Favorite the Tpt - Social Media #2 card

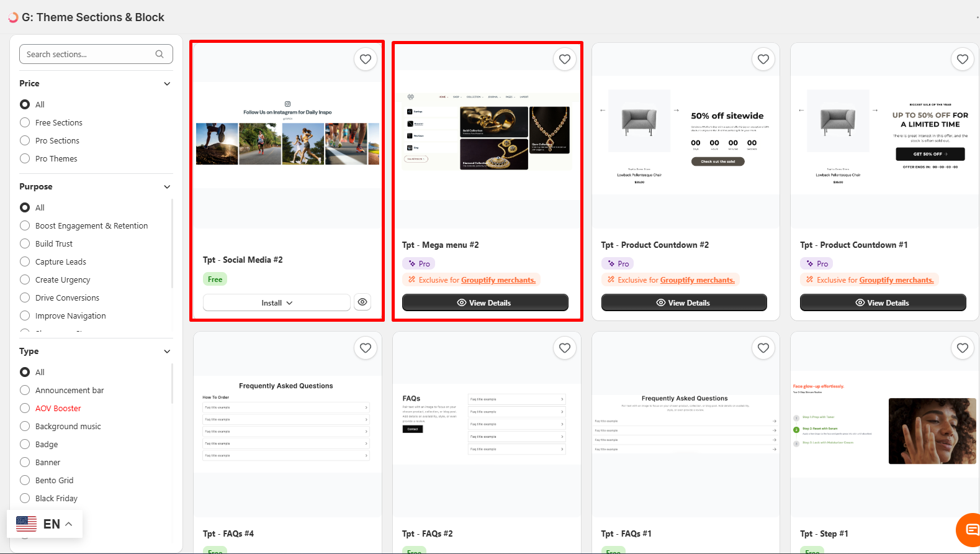(x=366, y=59)
